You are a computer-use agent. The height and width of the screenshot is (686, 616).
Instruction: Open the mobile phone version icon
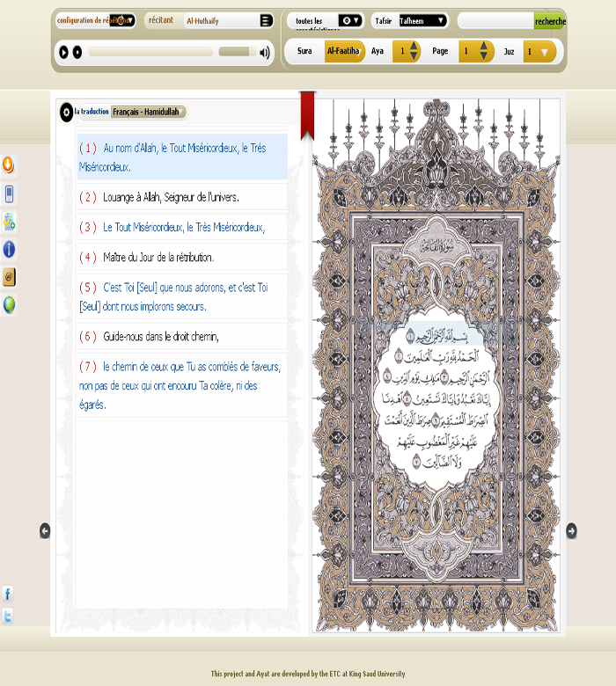(9, 193)
